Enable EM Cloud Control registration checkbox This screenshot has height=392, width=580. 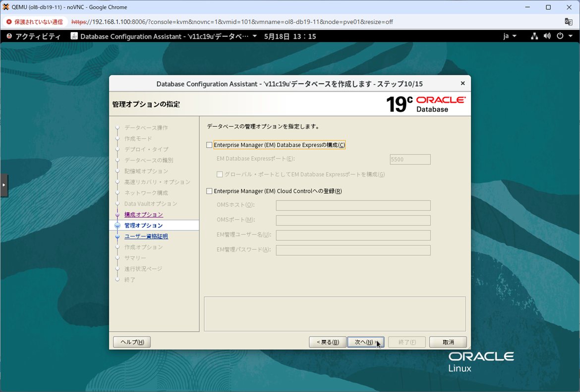pyautogui.click(x=209, y=191)
